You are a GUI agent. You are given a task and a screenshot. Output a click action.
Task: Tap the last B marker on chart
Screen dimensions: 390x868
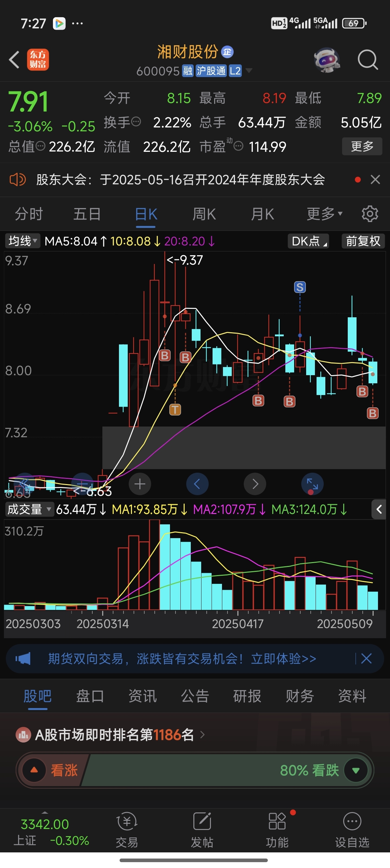372,413
